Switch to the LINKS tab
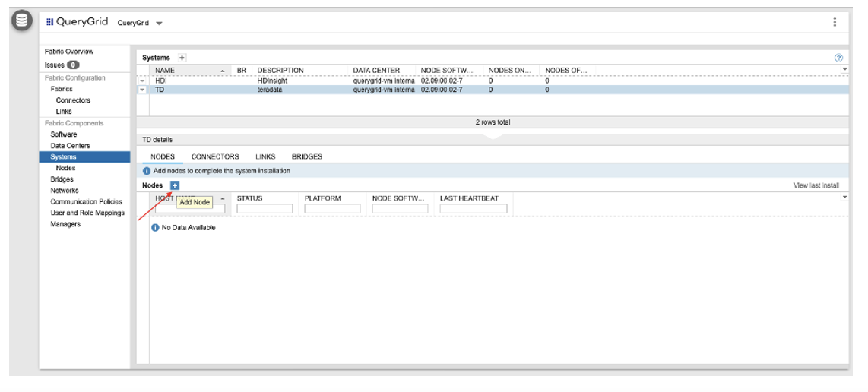868x392 pixels. [x=265, y=156]
